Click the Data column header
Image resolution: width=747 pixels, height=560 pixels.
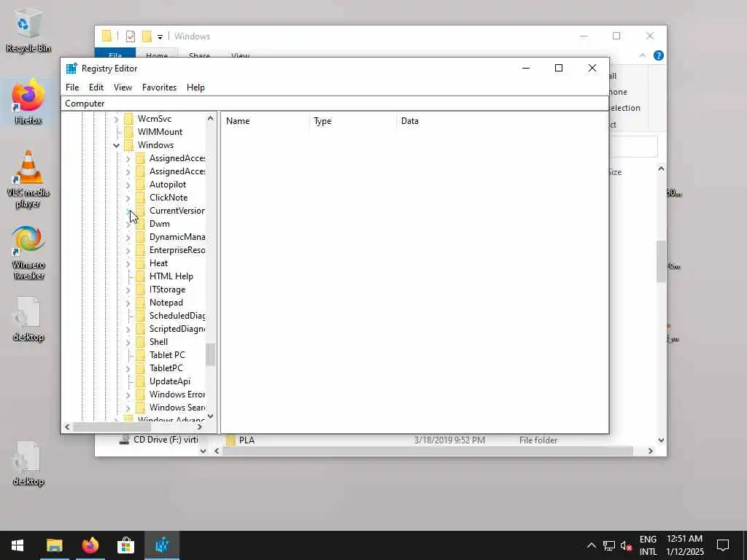pyautogui.click(x=502, y=121)
